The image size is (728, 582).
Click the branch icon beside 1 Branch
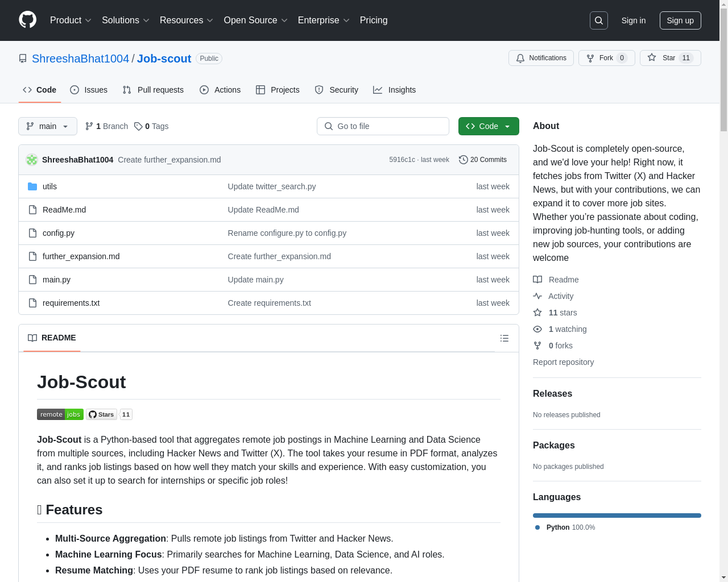tap(89, 126)
